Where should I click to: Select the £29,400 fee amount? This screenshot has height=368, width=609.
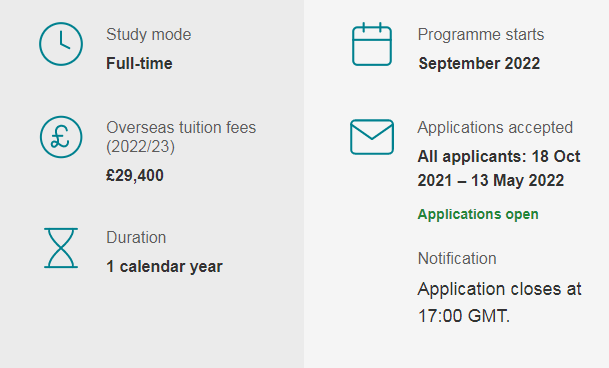[x=135, y=176]
